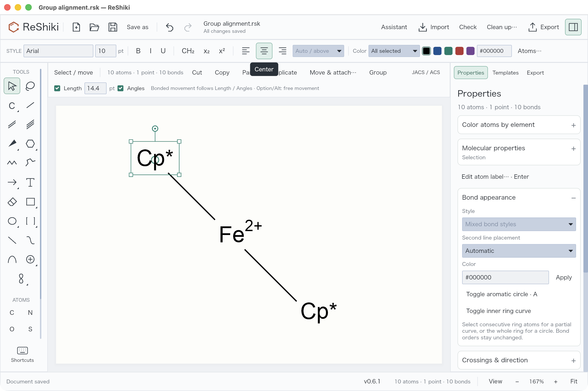The width and height of the screenshot is (588, 391).
Task: Pick the orbital figure-eight tool
Action: click(21, 279)
